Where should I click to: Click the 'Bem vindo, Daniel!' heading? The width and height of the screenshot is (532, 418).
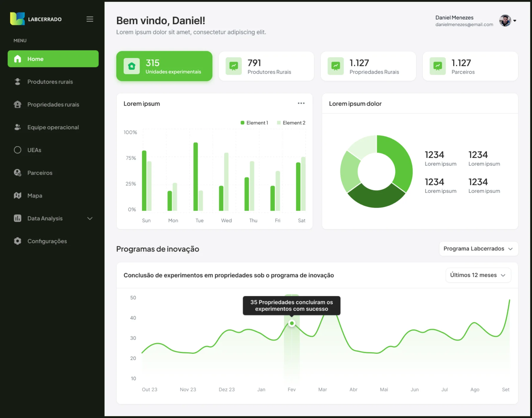coord(161,21)
